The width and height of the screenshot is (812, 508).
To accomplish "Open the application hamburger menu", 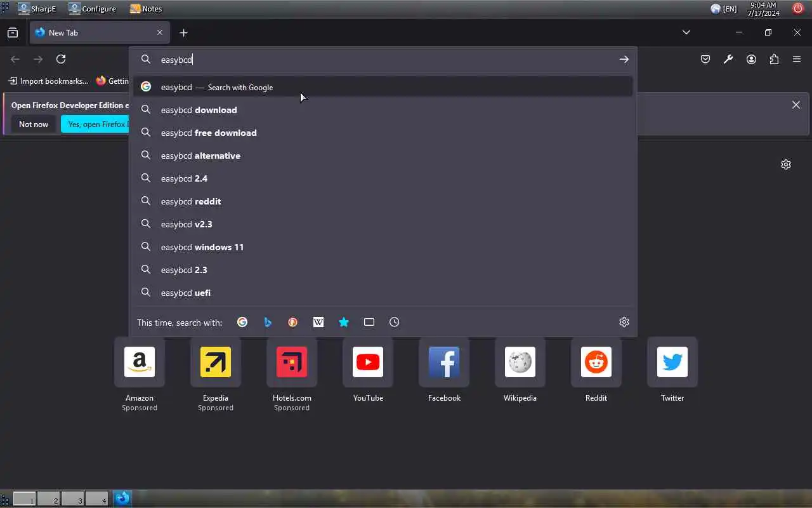I will pyautogui.click(x=797, y=59).
